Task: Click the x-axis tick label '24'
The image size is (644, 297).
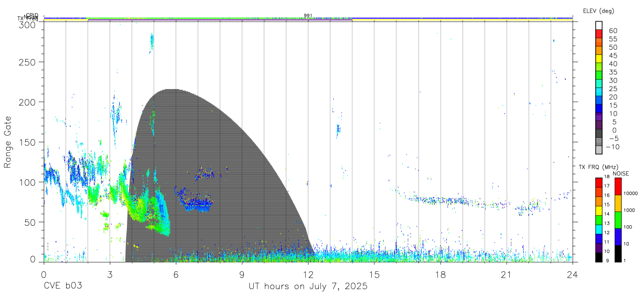Action: tap(572, 274)
